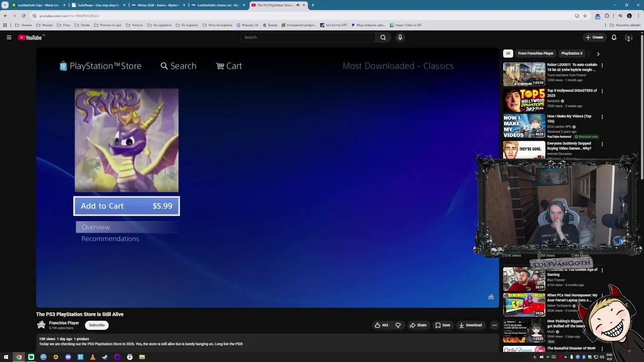Viewport: 644px width, 362px height.
Task: Open options for How I Make My Videos
Action: tap(602, 117)
